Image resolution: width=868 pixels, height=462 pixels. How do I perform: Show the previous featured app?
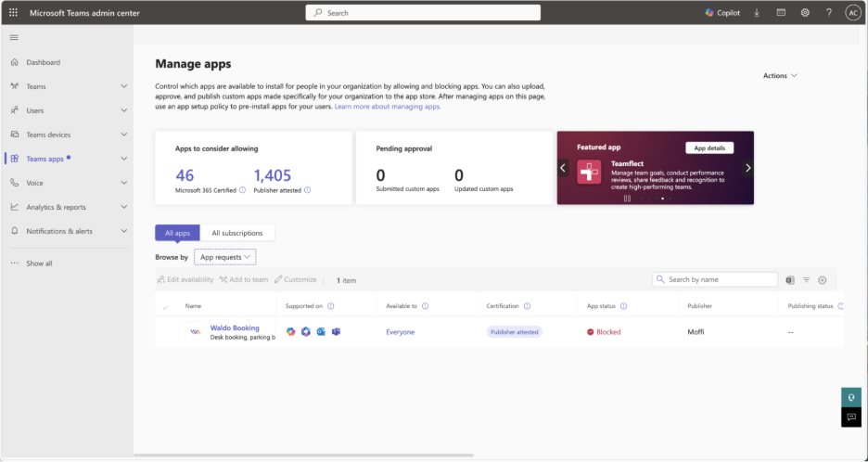point(563,168)
